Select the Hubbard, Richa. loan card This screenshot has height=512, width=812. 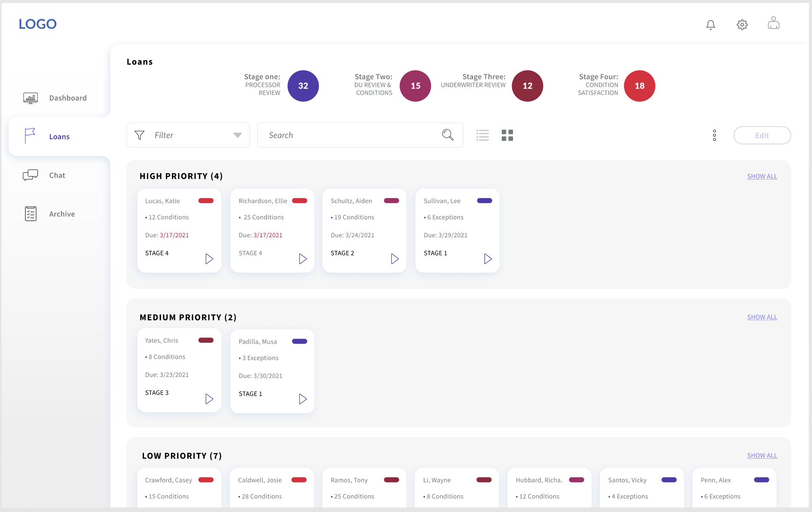tap(549, 488)
